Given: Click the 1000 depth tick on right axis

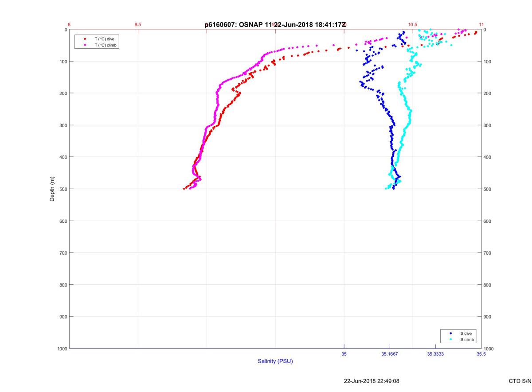Looking at the screenshot, I should (489, 349).
